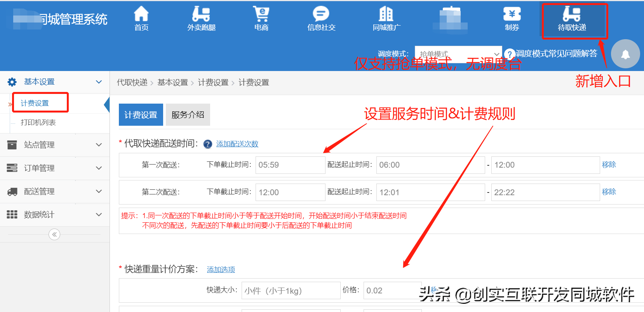Click the 快递大小 field 小件（小于1kg）
This screenshot has width=644, height=312.
click(x=291, y=291)
